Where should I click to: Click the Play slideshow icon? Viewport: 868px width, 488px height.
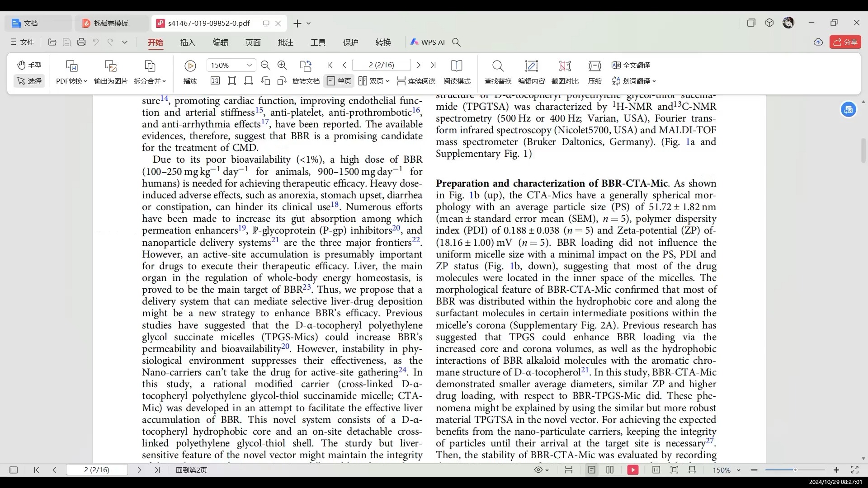[x=190, y=66]
